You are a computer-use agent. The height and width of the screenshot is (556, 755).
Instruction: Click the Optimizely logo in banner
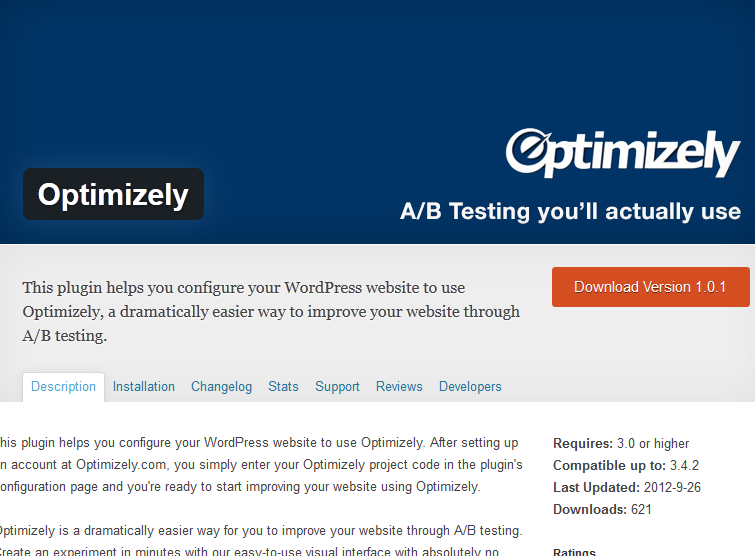(623, 153)
